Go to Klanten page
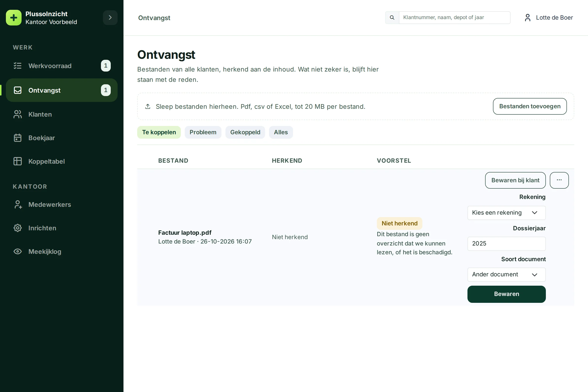The width and height of the screenshot is (588, 392). pyautogui.click(x=62, y=114)
